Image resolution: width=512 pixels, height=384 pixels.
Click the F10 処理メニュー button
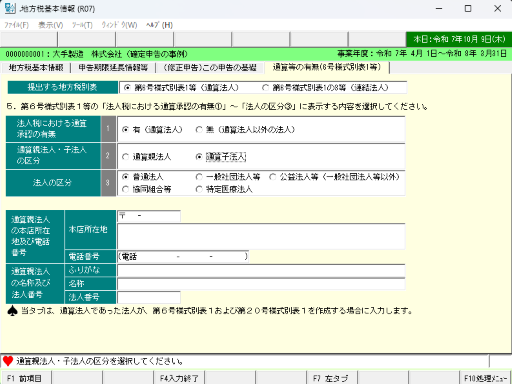pos(485,378)
